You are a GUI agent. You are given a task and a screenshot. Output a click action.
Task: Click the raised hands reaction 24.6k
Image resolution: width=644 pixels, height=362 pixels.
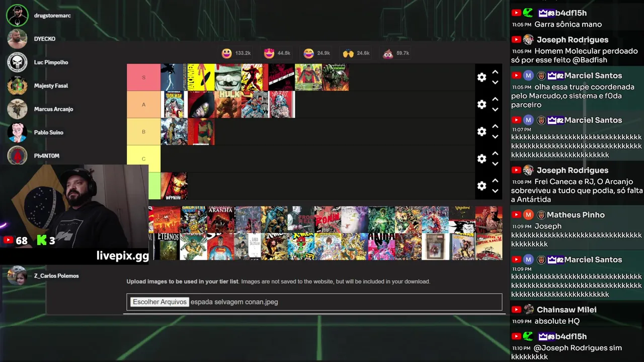tap(356, 53)
